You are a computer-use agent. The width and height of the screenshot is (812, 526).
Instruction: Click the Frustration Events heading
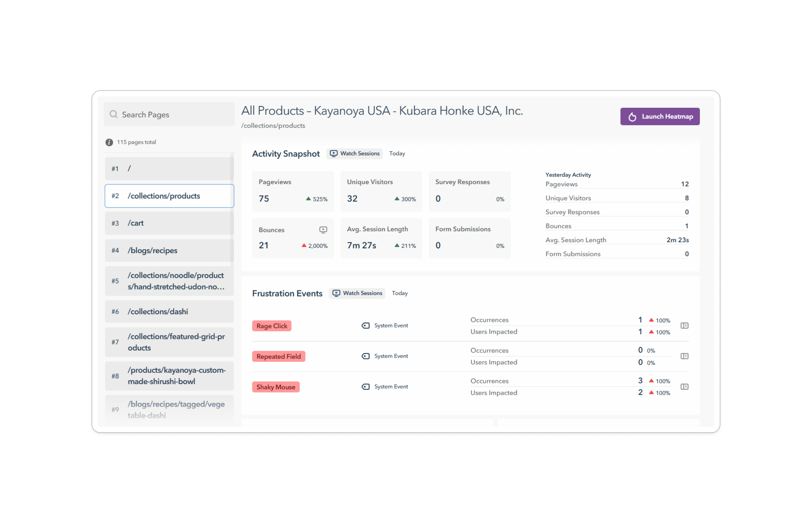tap(287, 294)
